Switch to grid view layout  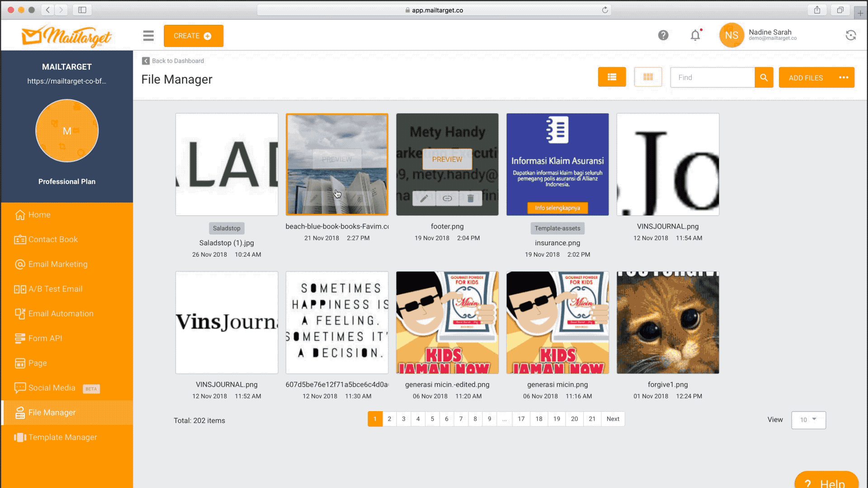point(648,77)
